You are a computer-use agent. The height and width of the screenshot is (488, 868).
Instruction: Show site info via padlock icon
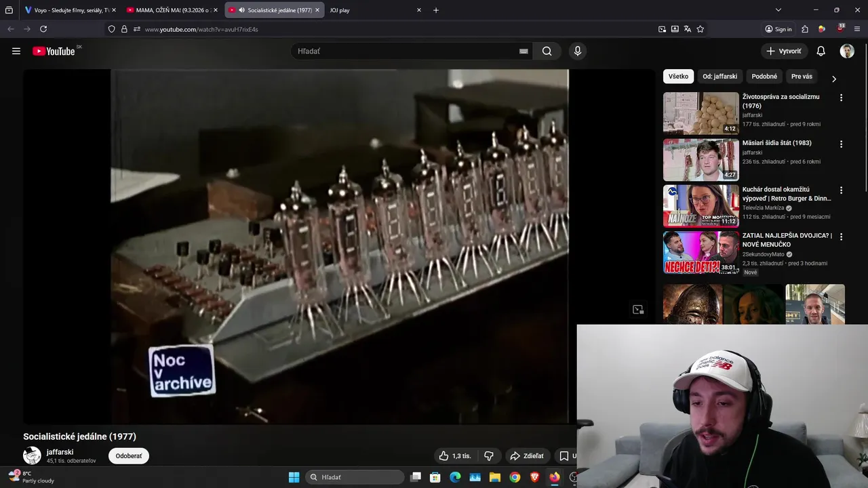point(124,29)
